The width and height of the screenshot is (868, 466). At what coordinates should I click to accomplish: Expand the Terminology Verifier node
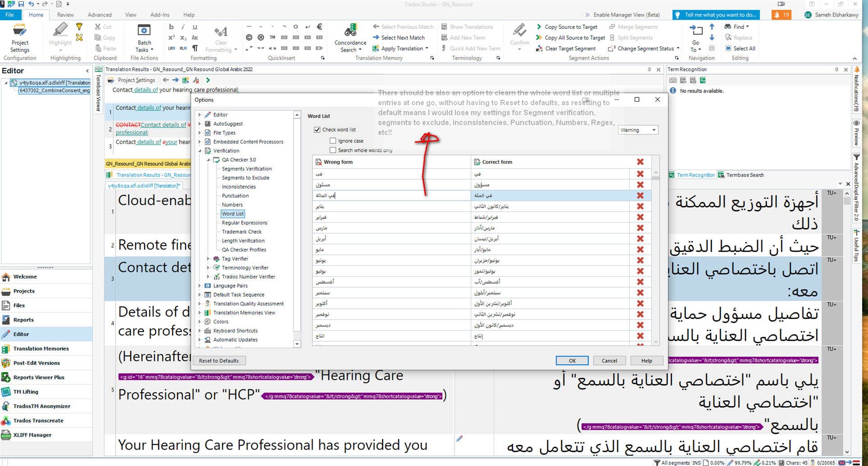pos(208,267)
